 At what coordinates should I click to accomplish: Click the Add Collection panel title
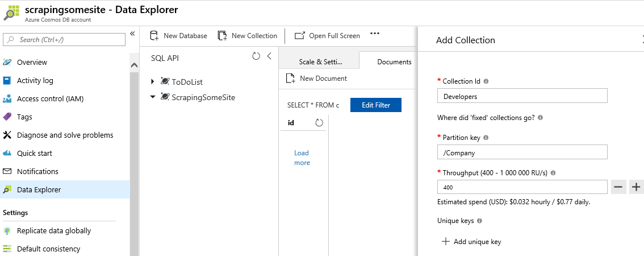click(465, 40)
